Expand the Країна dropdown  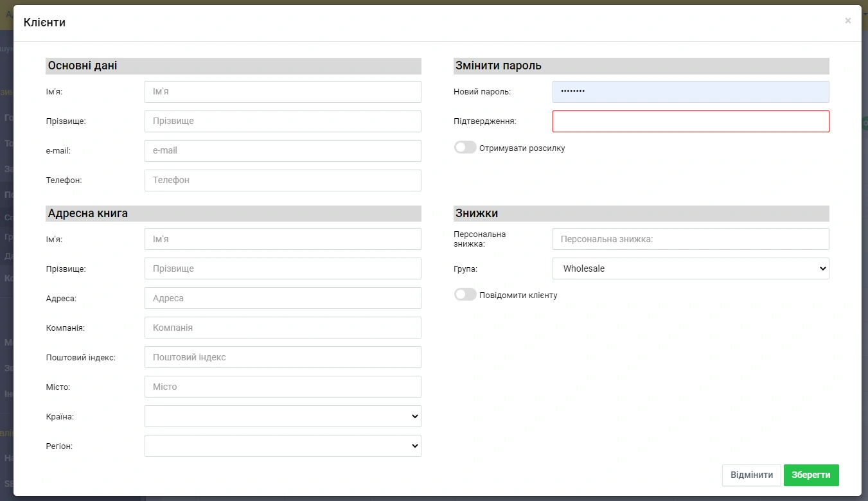[x=283, y=416]
